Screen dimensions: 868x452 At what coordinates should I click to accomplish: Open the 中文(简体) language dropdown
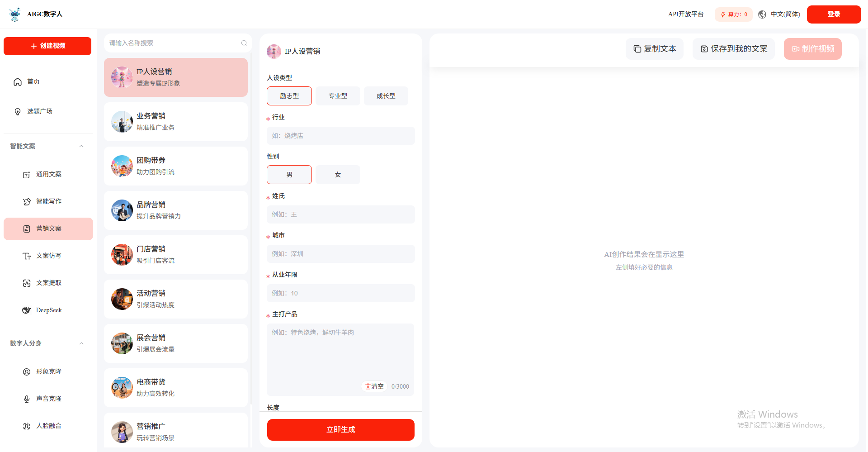pyautogui.click(x=785, y=14)
